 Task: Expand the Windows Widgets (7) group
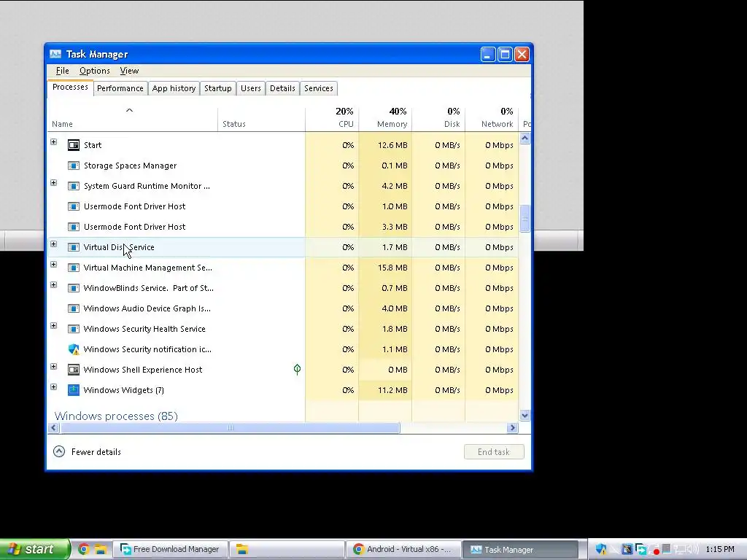pyautogui.click(x=54, y=387)
